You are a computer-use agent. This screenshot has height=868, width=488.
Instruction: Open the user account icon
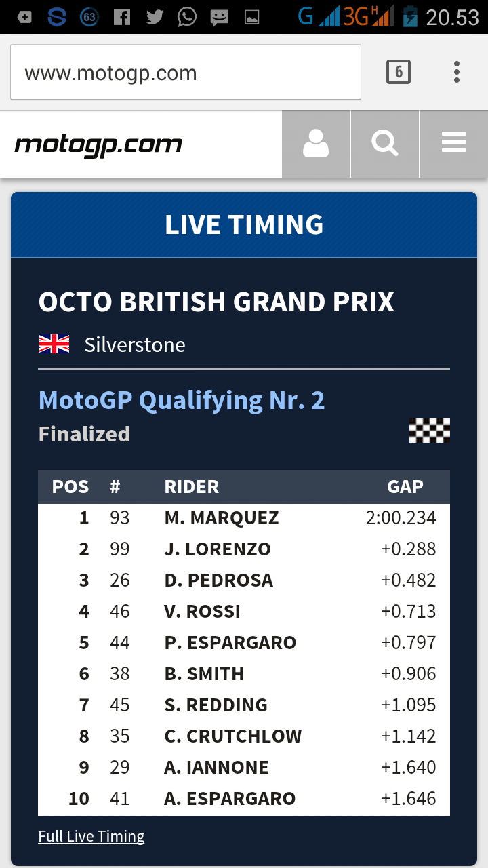click(x=316, y=144)
